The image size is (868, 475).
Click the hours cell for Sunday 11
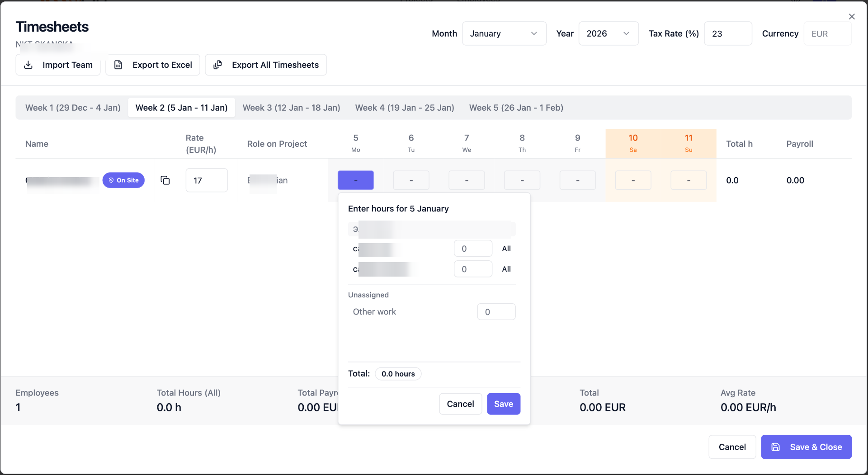689,180
